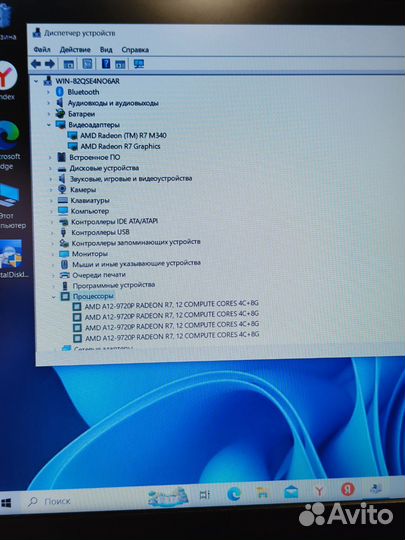The height and width of the screenshot is (540, 405).
Task: Open the Файл menu
Action: point(42,50)
